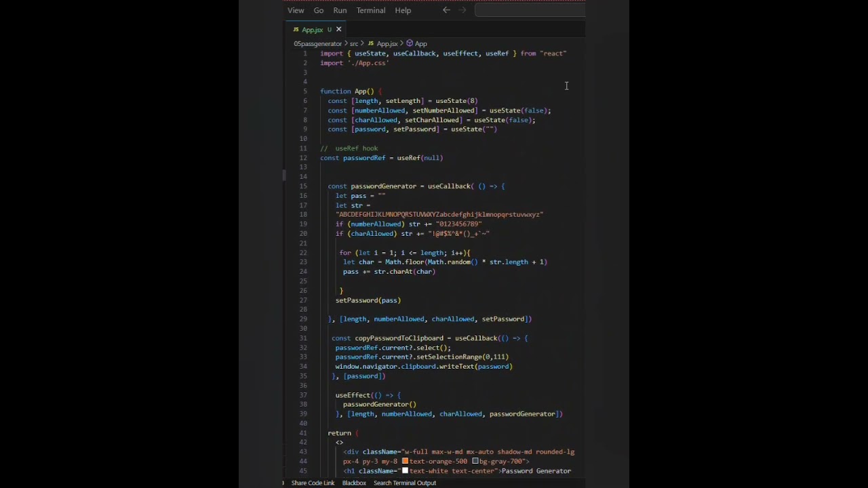The image size is (868, 488).
Task: Click Blackbox in the status bar
Action: 354,483
